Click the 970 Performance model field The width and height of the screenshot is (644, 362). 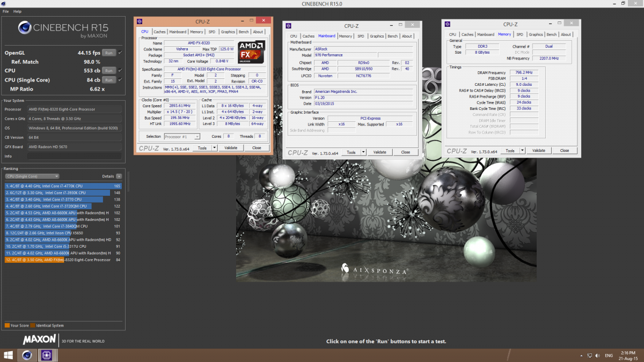[345, 55]
